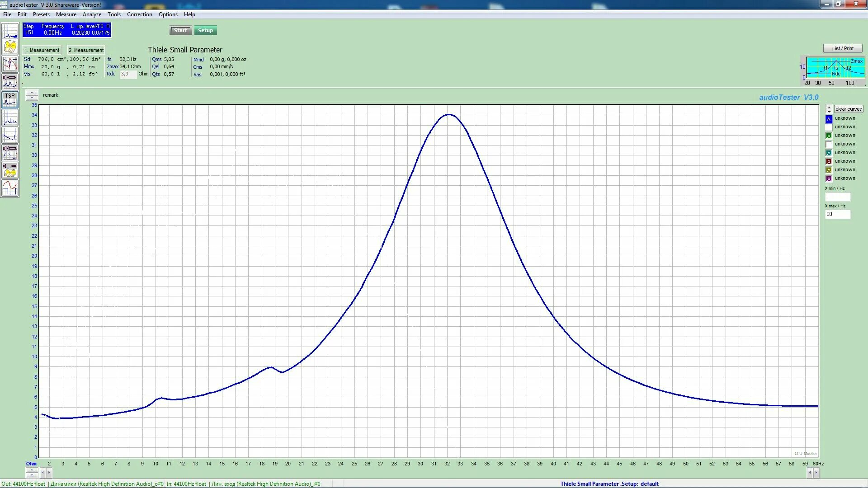868x488 pixels.
Task: Click the List / Print button
Action: (843, 48)
